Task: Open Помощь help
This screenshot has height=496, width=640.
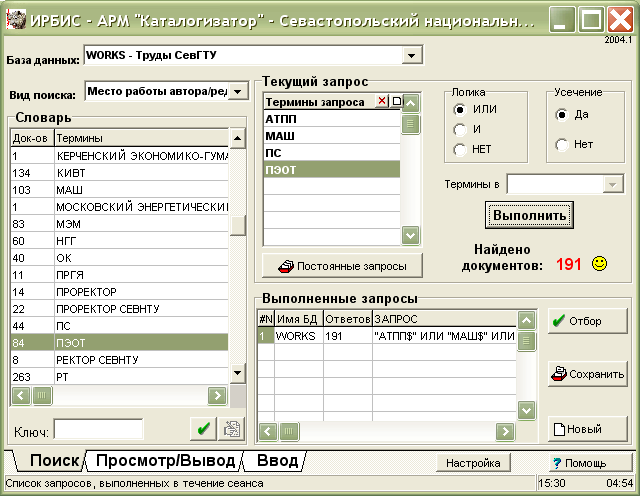Action: coord(590,463)
